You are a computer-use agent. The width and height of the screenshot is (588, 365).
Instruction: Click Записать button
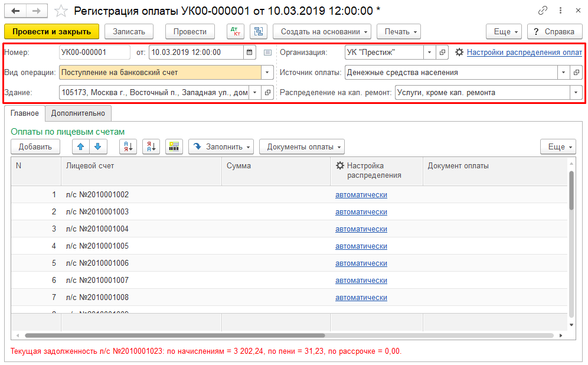point(129,31)
